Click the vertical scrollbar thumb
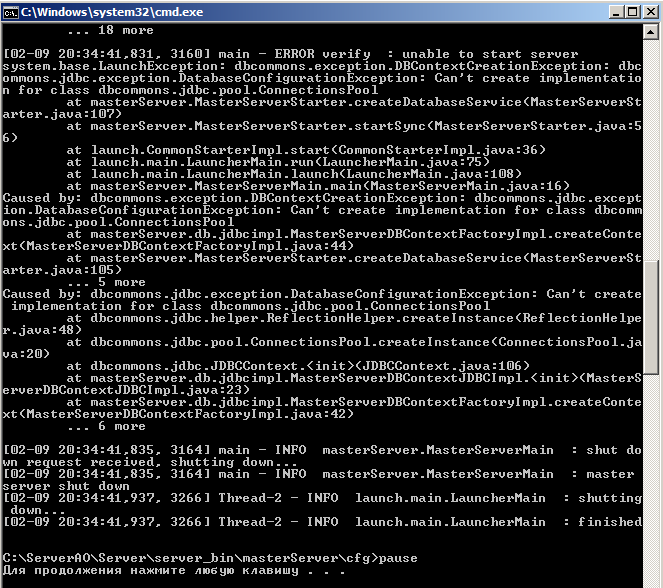The width and height of the screenshot is (663, 588). click(x=651, y=317)
